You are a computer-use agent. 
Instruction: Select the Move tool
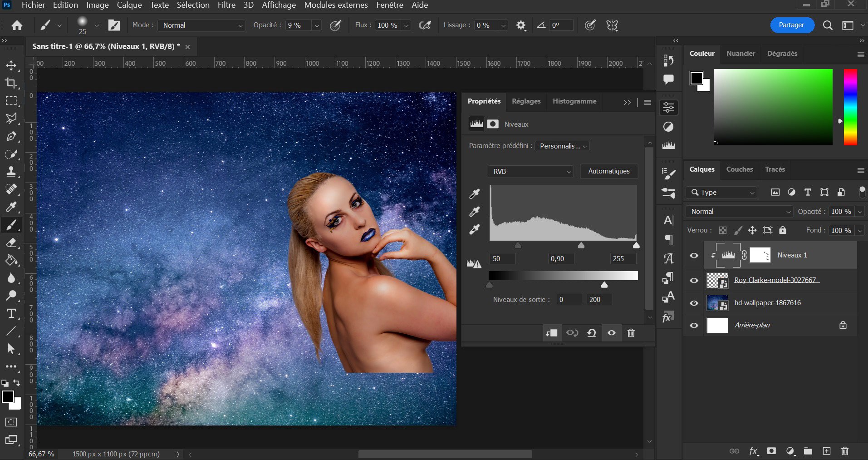pos(11,65)
